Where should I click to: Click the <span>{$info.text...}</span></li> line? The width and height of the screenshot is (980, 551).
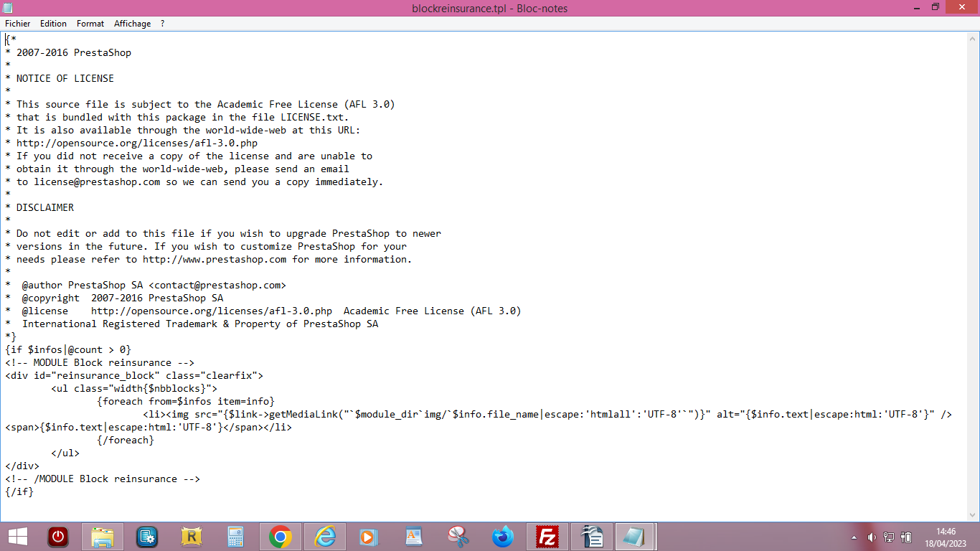pos(149,427)
